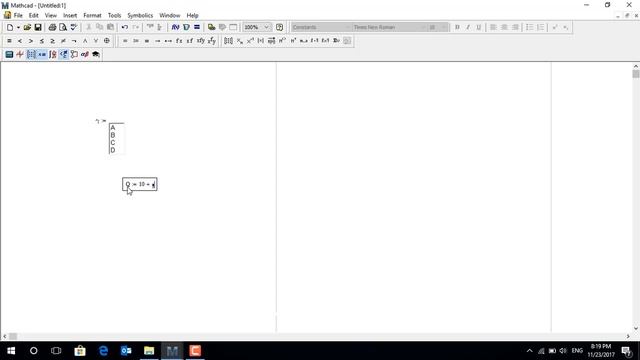Viewport: 640px width, 360px height.
Task: Apply bulleted list formatting
Action: 529,27
